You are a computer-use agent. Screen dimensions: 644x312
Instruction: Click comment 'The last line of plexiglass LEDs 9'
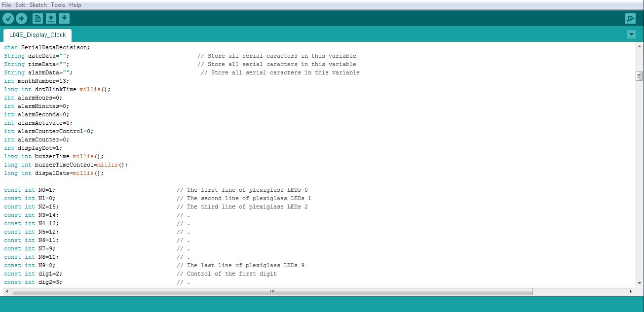[x=245, y=266]
